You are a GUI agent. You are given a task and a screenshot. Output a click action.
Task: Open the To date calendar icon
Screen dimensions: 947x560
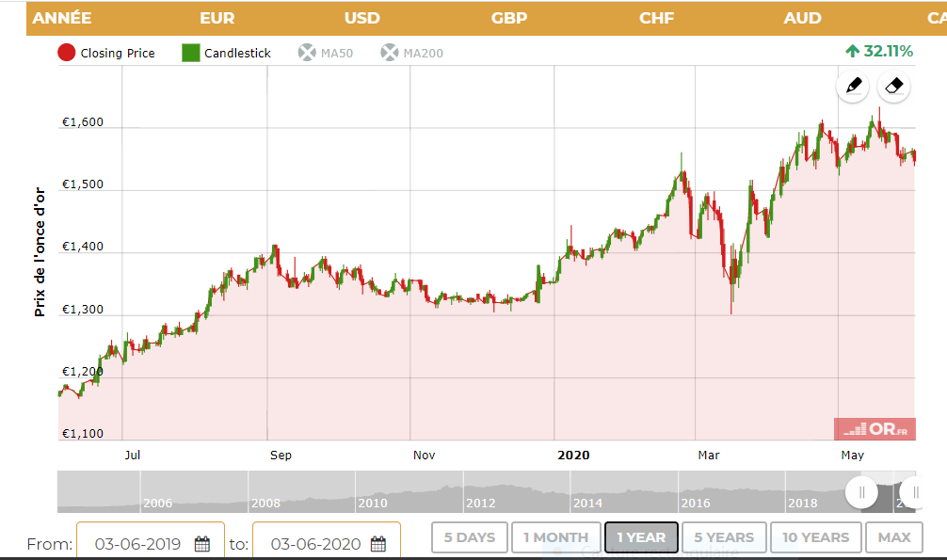tap(378, 543)
